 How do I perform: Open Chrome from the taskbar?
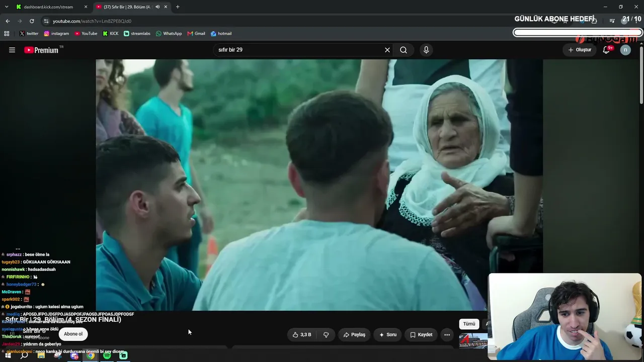click(x=91, y=355)
